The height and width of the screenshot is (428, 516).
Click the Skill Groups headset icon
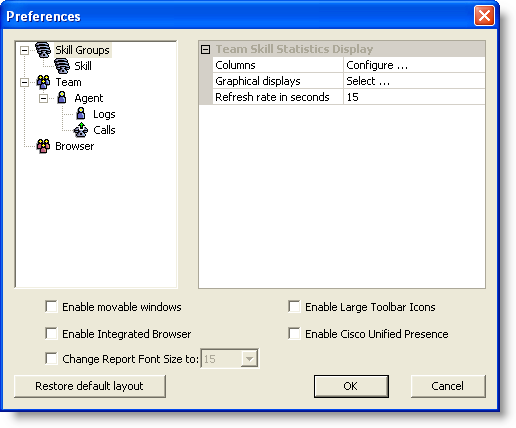coord(43,50)
